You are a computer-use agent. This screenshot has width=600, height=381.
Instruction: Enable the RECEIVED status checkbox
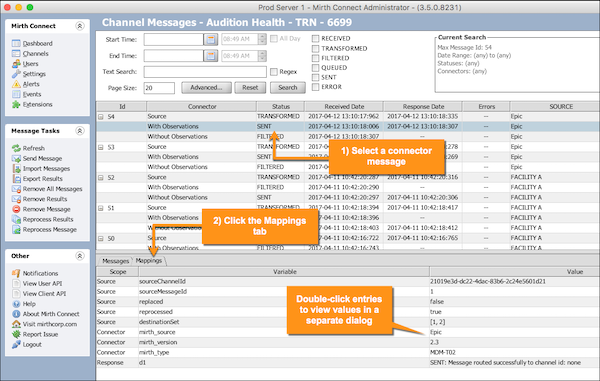(315, 38)
